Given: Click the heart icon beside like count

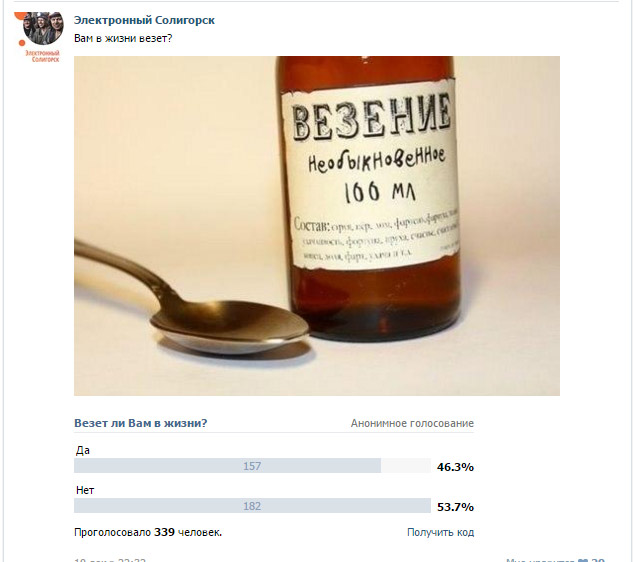Looking at the screenshot, I should (x=584, y=559).
